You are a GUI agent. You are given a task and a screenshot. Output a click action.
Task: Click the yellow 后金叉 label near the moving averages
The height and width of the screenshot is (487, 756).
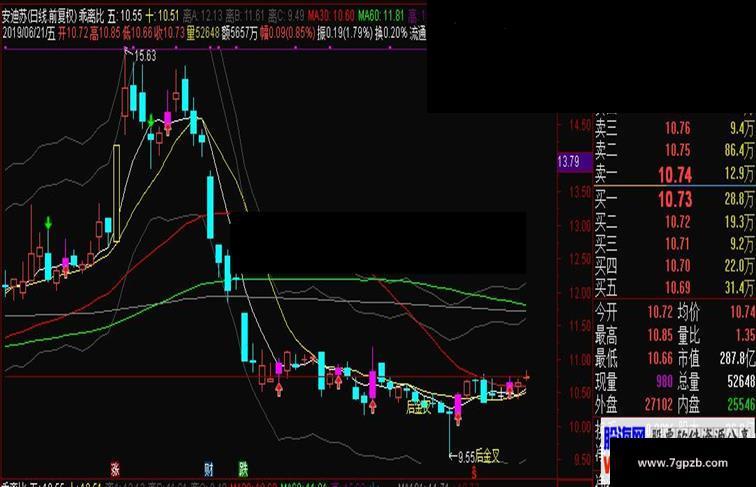pyautogui.click(x=418, y=407)
